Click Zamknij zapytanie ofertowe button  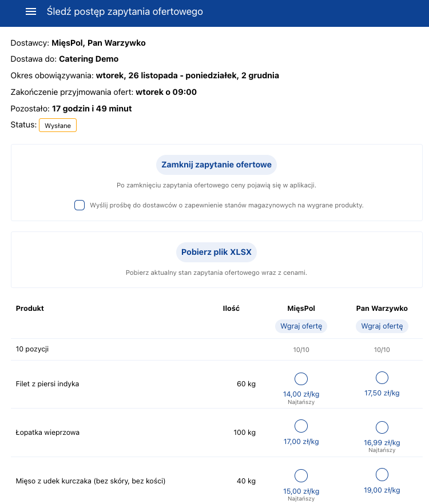(216, 165)
